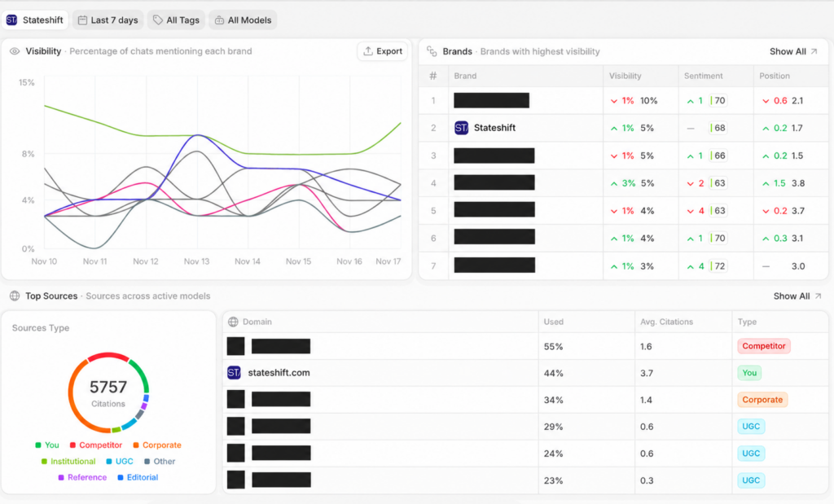This screenshot has width=834, height=504.
Task: Open the All Models filter
Action: (243, 20)
